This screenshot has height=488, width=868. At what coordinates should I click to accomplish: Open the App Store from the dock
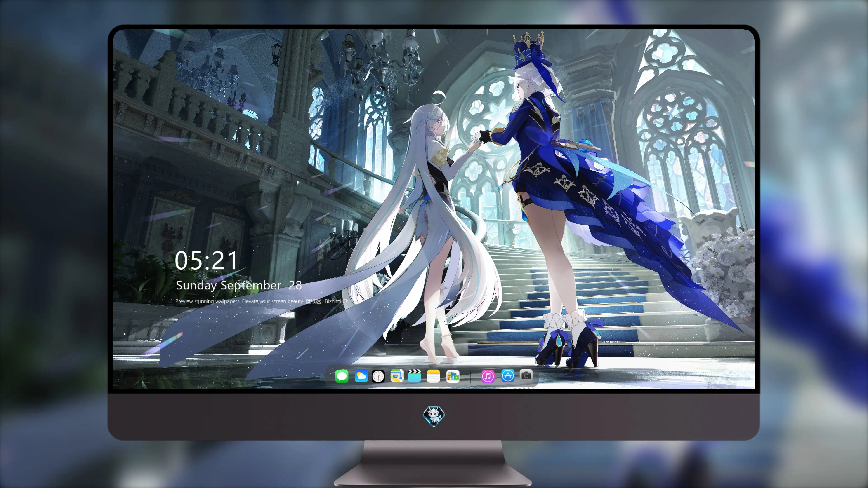click(x=507, y=375)
